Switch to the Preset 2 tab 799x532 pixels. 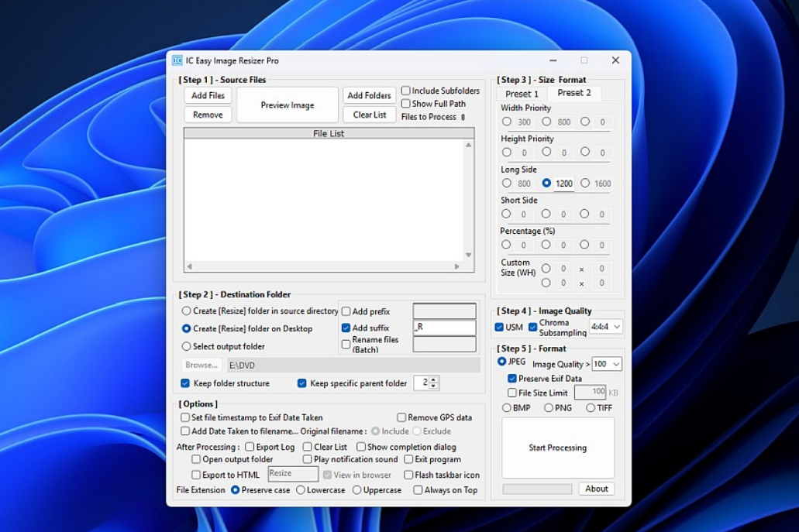click(574, 93)
